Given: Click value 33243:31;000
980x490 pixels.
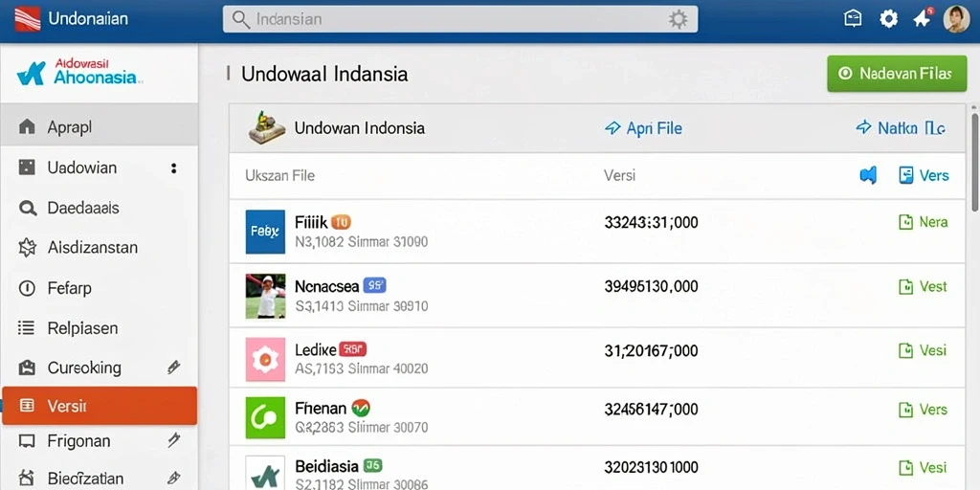Looking at the screenshot, I should (x=651, y=222).
